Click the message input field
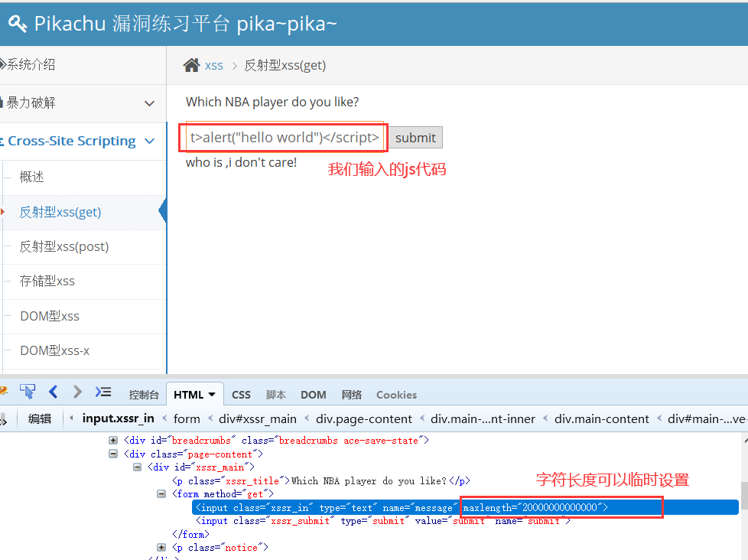This screenshot has height=560, width=748. click(x=285, y=138)
